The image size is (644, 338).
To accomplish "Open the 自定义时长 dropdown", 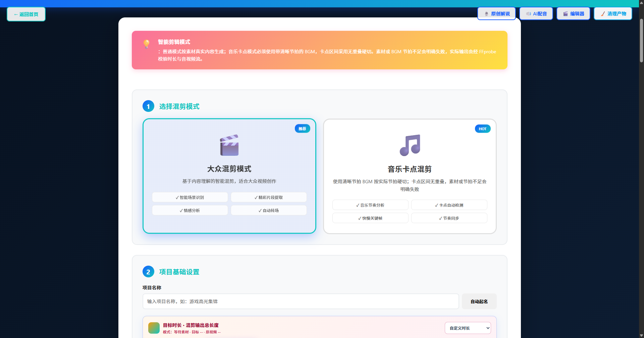I will tap(468, 328).
